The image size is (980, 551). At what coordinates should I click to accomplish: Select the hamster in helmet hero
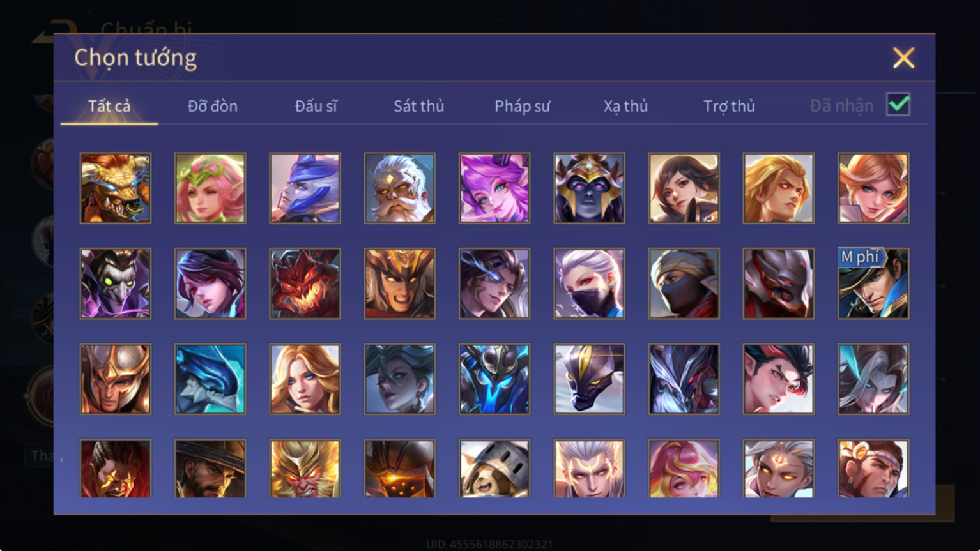(x=494, y=469)
